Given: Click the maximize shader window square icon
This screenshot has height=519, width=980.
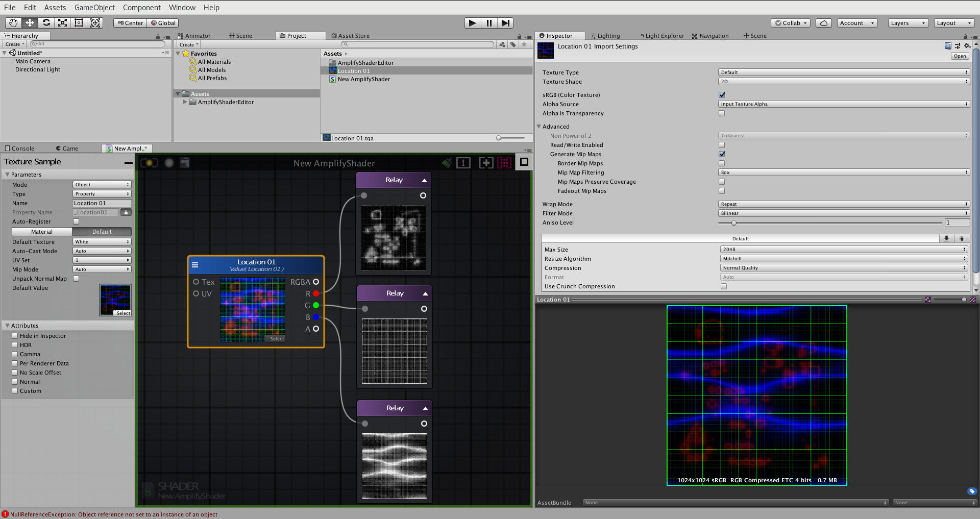Looking at the screenshot, I should point(524,162).
